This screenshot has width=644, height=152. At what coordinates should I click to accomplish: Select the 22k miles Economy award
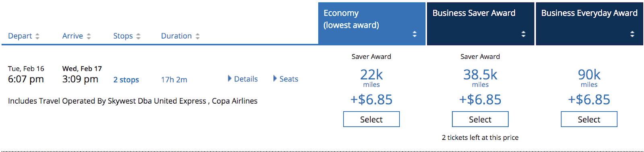coord(371,119)
